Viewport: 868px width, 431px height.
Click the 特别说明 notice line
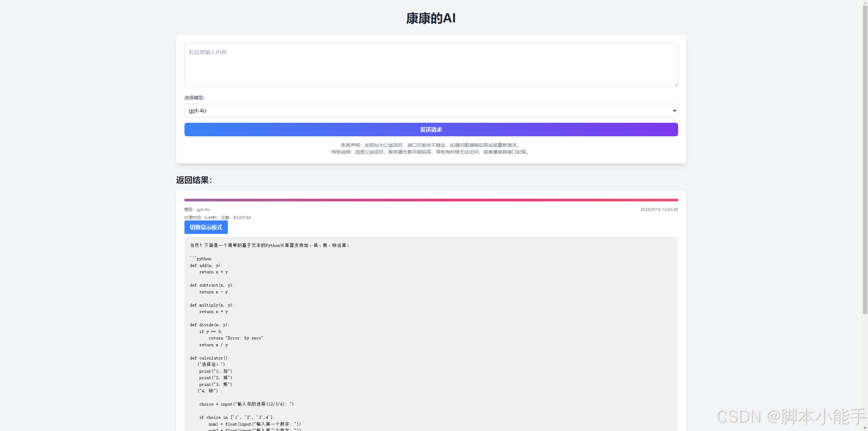(x=431, y=152)
